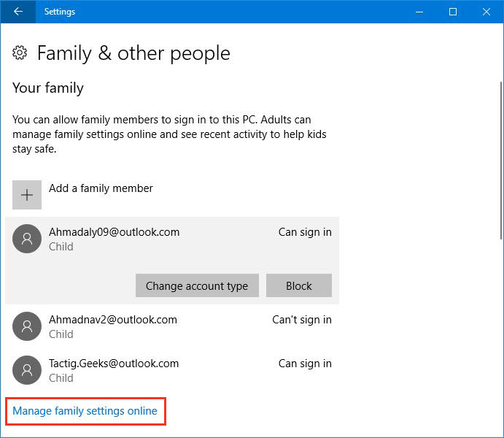Click the plus icon to add family member
504x438 pixels.
(x=27, y=195)
